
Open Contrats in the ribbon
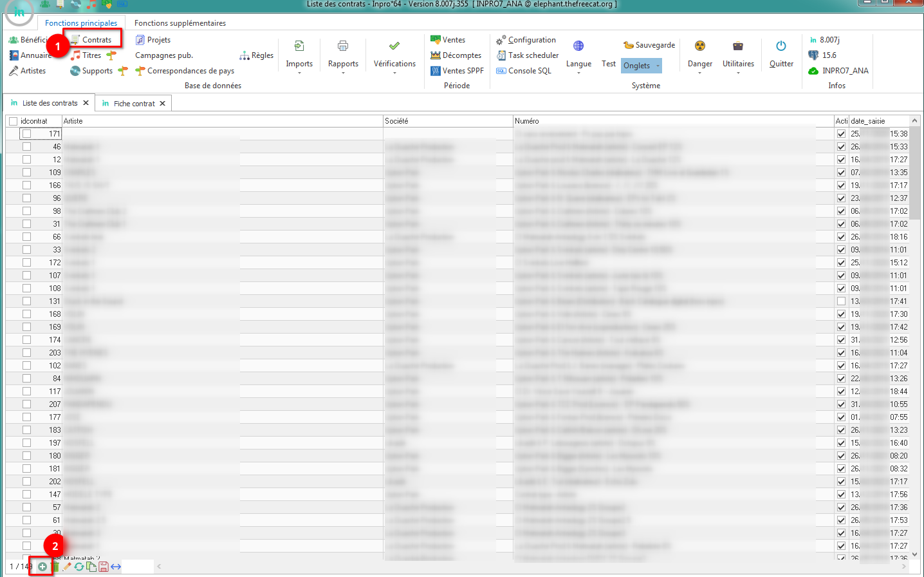(91, 40)
